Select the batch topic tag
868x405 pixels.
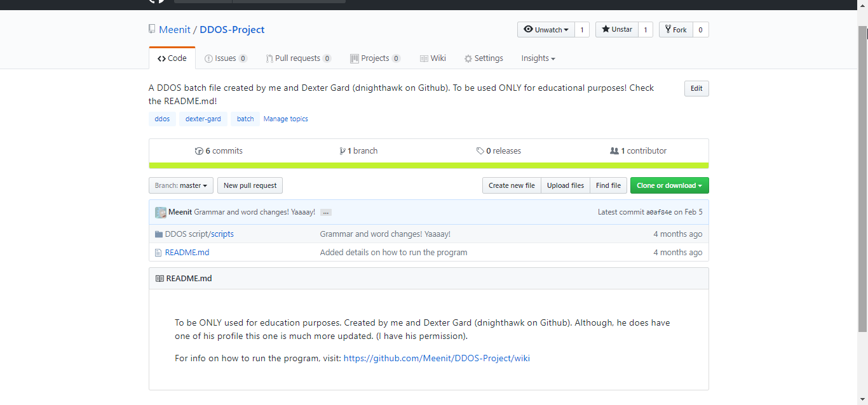[x=245, y=119]
